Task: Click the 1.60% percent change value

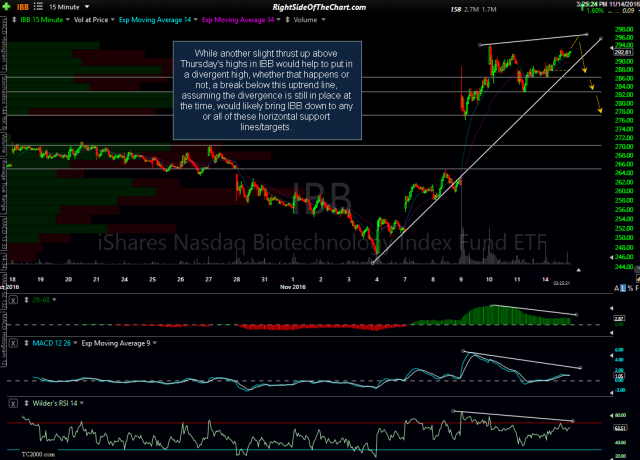Action: tap(595, 11)
